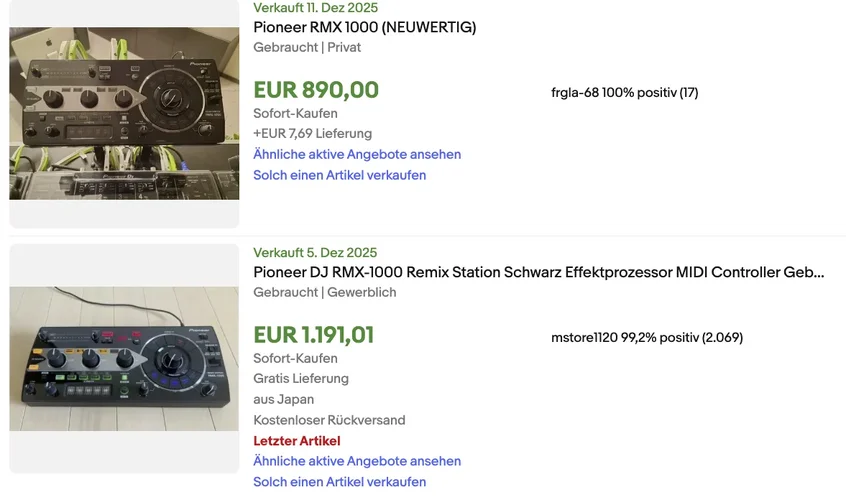The width and height of the screenshot is (846, 500).
Task: Click the "Kostenloser Rückversand" returns text
Action: 329,420
